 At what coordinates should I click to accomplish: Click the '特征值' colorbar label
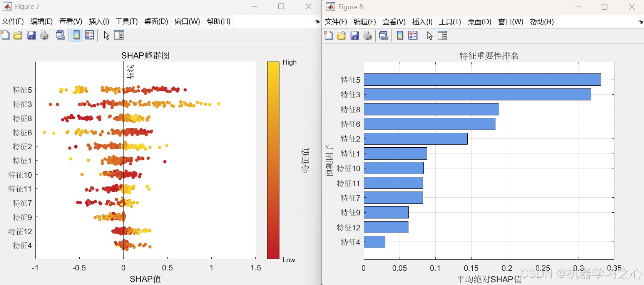point(305,160)
